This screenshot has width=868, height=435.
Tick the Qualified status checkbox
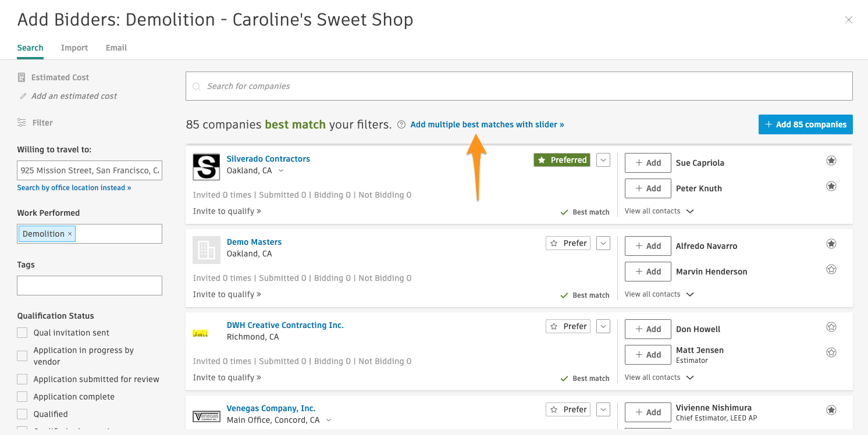click(x=22, y=414)
